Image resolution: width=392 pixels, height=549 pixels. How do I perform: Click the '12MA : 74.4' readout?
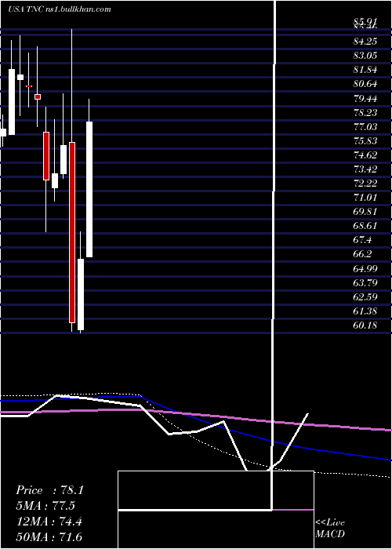pos(49,522)
